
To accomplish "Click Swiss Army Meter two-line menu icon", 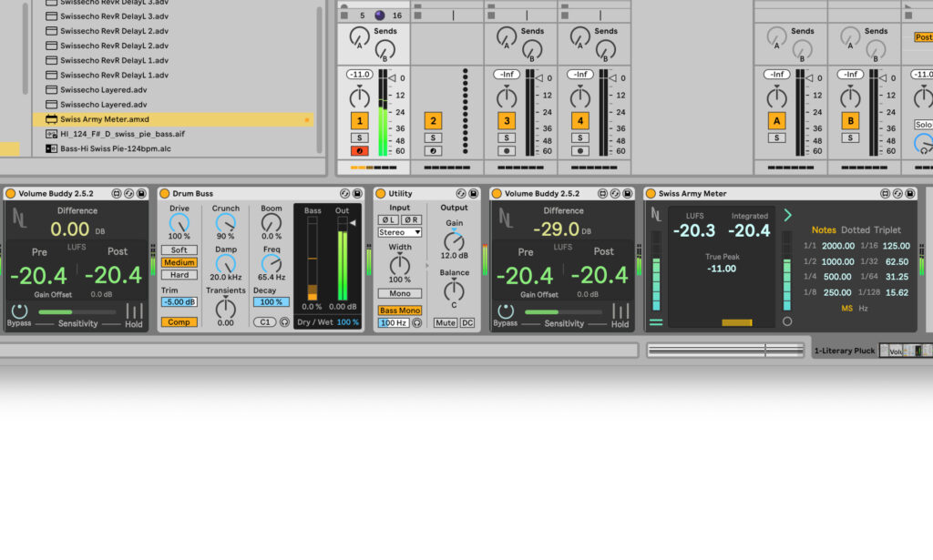I will pyautogui.click(x=656, y=322).
